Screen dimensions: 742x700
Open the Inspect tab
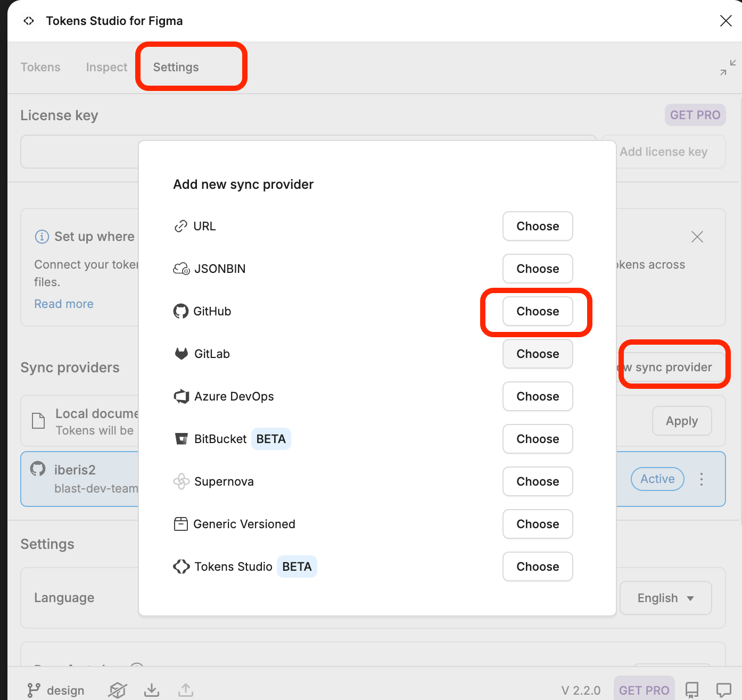click(106, 67)
